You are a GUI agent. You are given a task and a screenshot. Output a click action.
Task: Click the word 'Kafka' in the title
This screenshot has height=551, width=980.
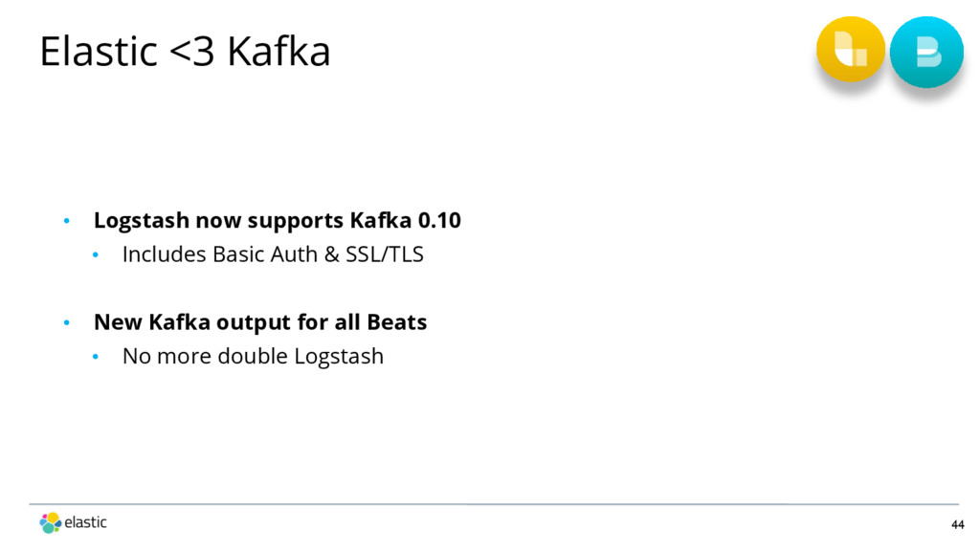(x=278, y=52)
